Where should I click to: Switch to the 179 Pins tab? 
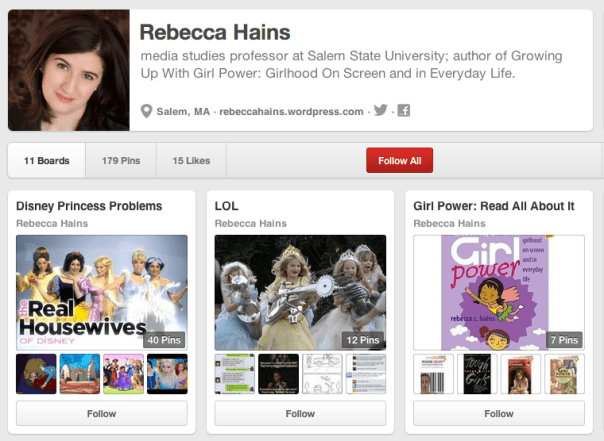click(121, 161)
